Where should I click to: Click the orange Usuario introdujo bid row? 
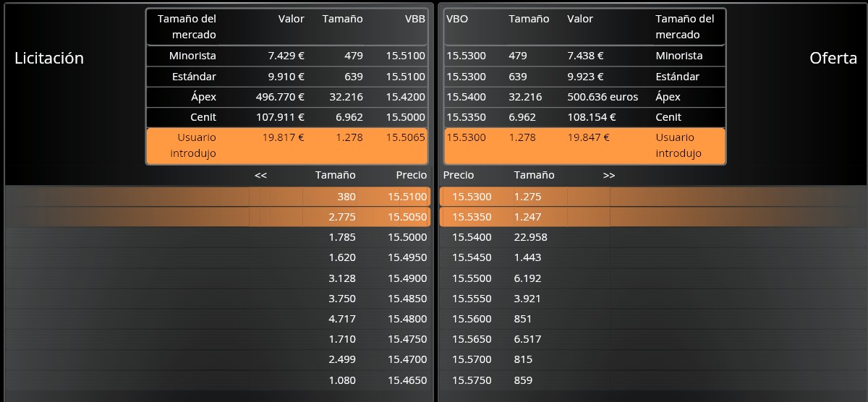point(287,145)
